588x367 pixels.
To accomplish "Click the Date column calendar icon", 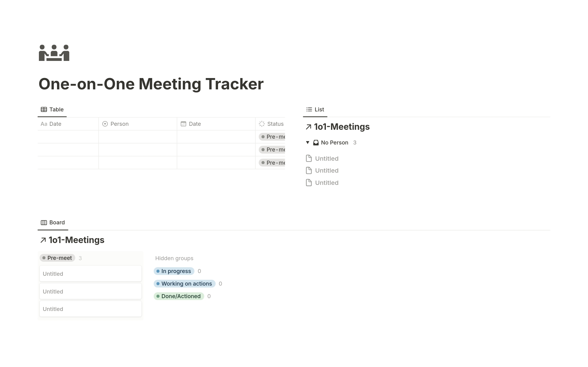I will (183, 124).
